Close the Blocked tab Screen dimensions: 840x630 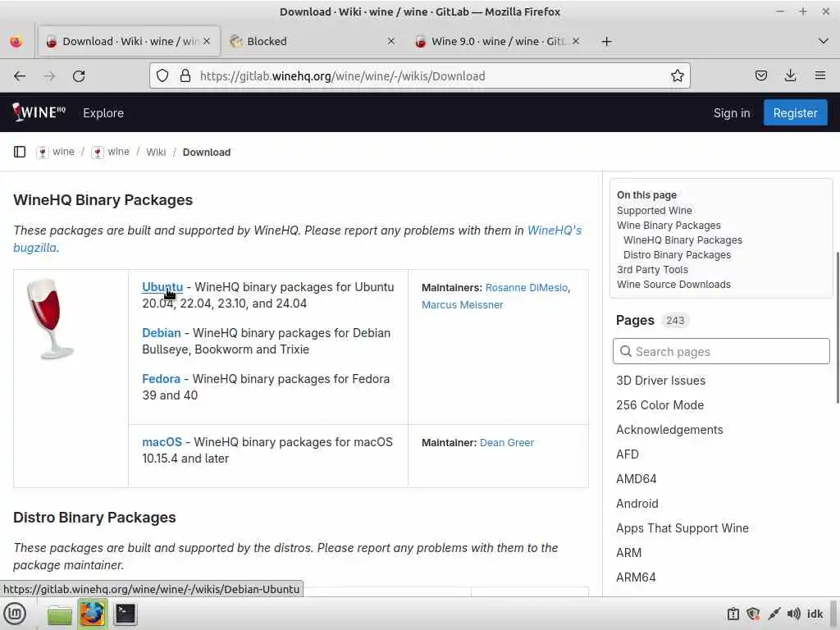(391, 41)
